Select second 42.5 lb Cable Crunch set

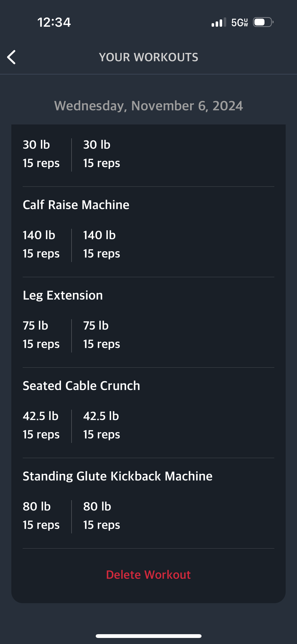tap(102, 425)
